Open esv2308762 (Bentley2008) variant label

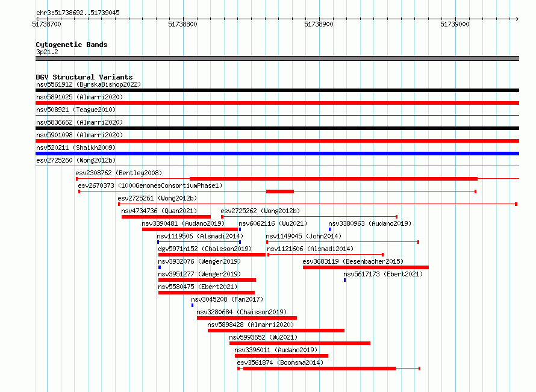[x=119, y=173]
